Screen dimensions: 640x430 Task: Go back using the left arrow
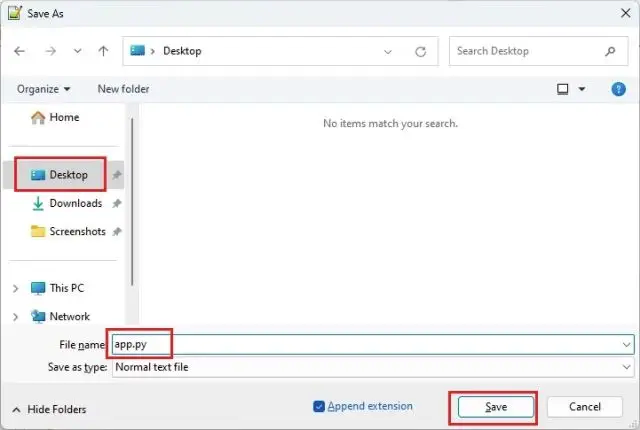click(19, 51)
